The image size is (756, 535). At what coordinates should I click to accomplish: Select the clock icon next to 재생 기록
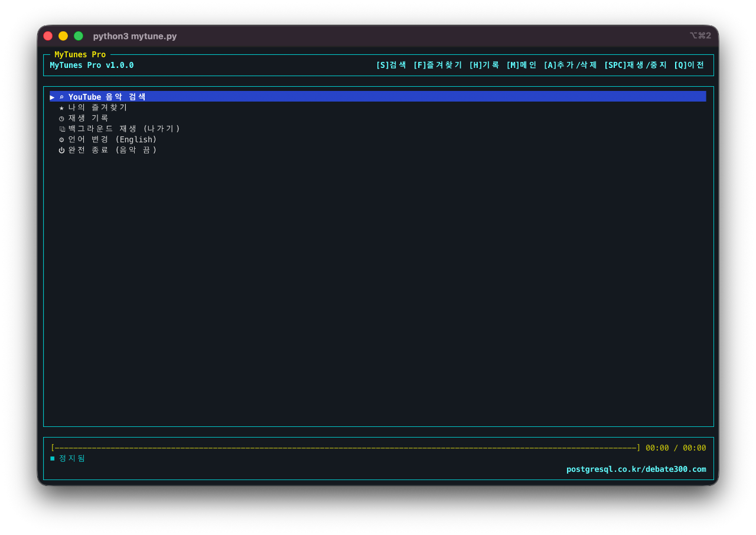[x=61, y=118]
